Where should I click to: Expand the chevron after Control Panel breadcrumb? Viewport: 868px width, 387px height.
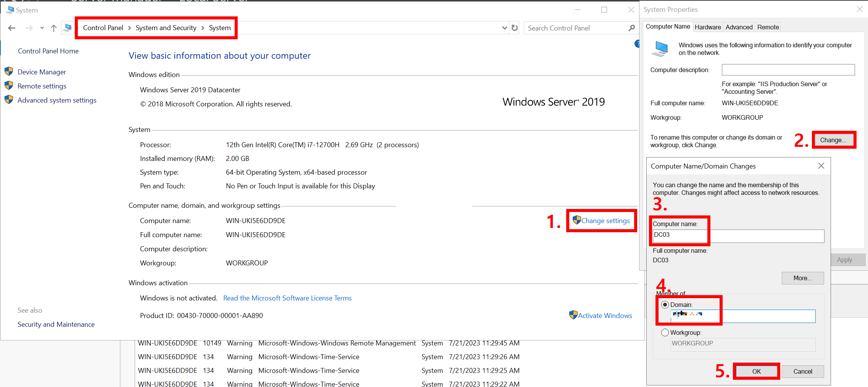(129, 28)
